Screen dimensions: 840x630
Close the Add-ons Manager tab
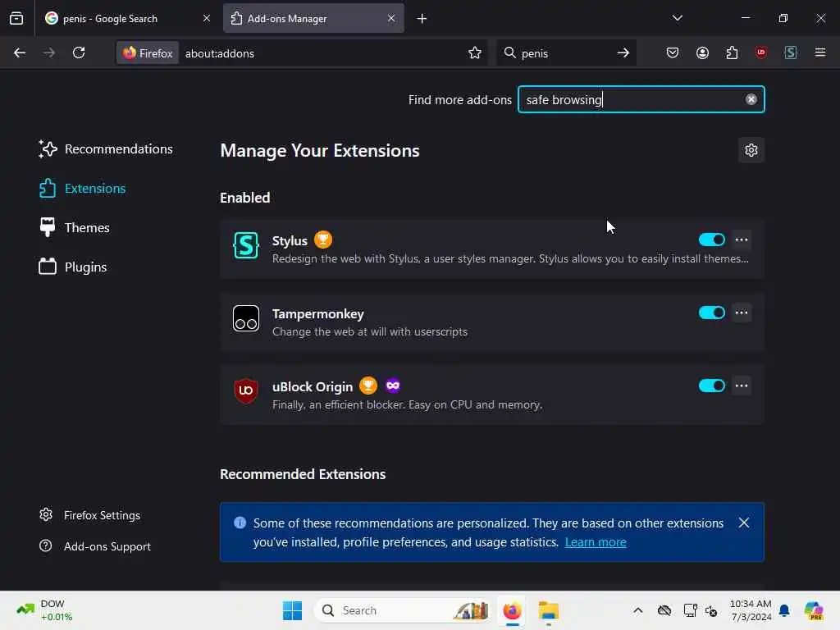click(x=391, y=18)
